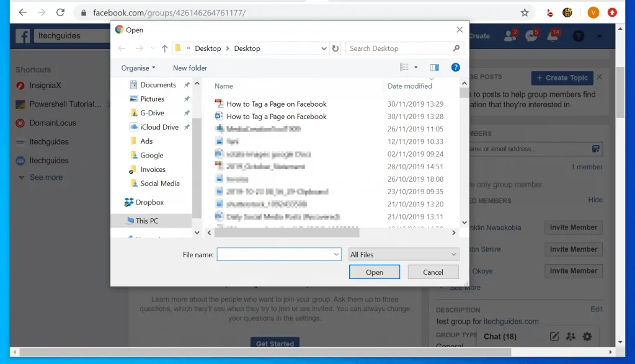Open the dialog's blue help icon
The image size is (635, 364).
coord(456,68)
